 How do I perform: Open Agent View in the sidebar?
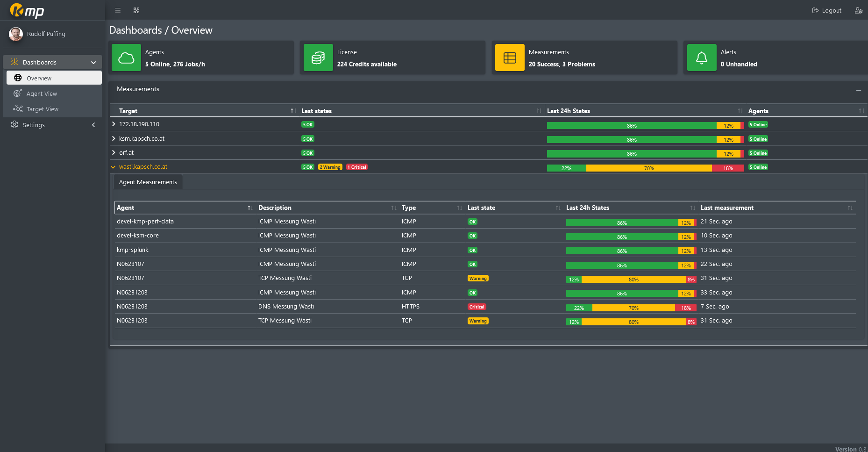(42, 93)
